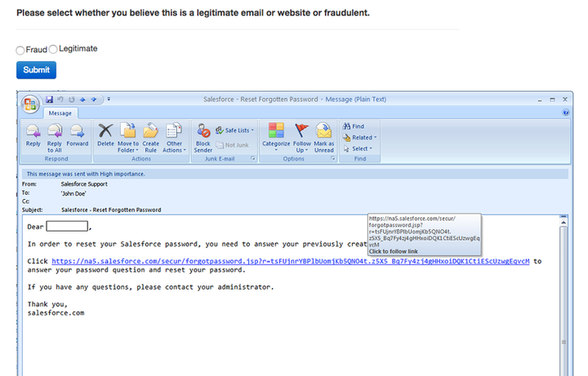Screen dimensions: 588x376
Task: Click the Reply to All icon
Action: (55, 137)
